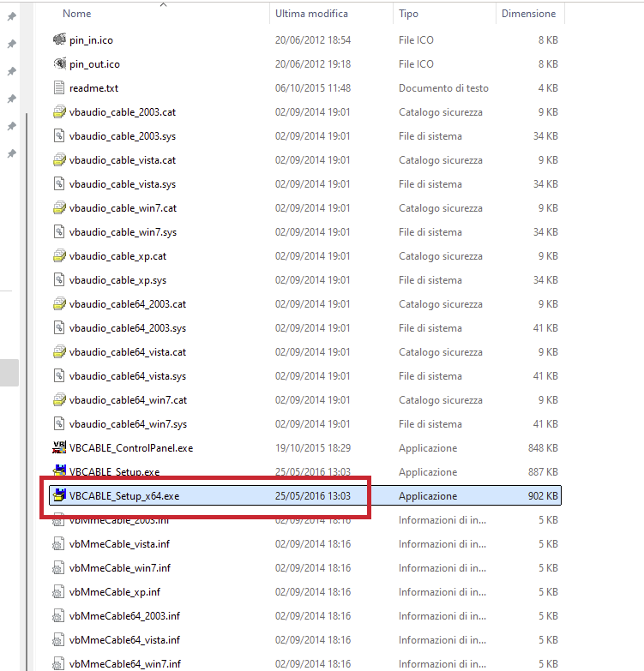Select file name vbMmeCable_xp.inf

pos(115,591)
